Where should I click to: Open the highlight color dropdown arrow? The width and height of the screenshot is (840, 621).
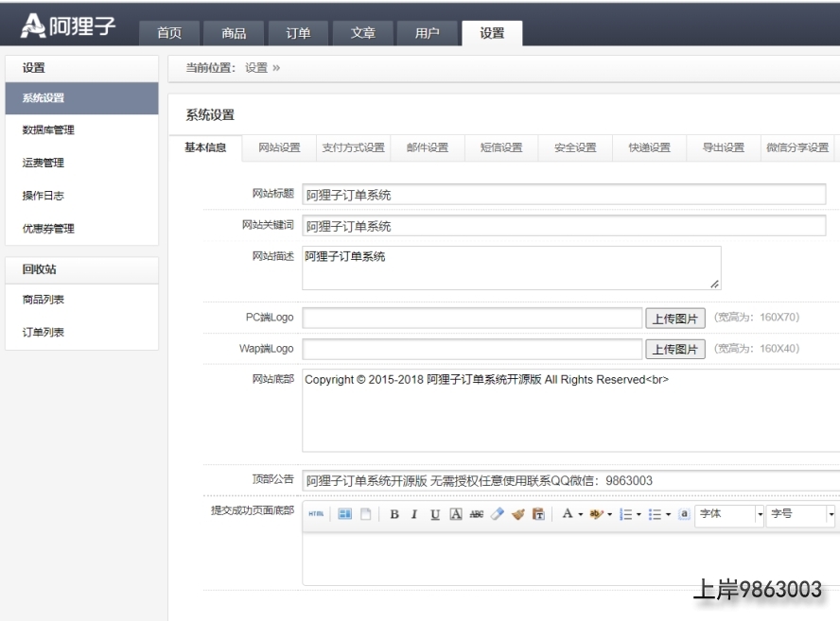609,514
